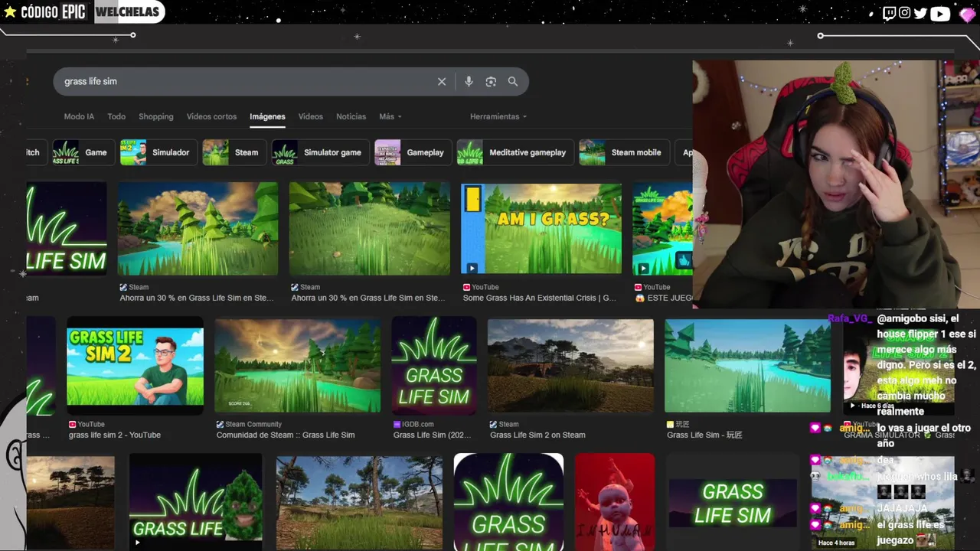This screenshot has height=551, width=980.
Task: Open the Videos cortos tab
Action: pos(211,116)
